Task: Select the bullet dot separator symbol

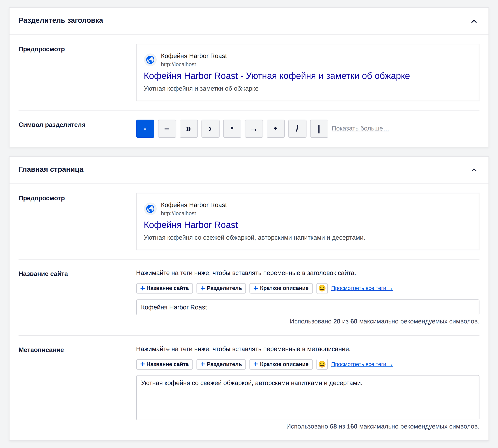Action: pos(276,129)
